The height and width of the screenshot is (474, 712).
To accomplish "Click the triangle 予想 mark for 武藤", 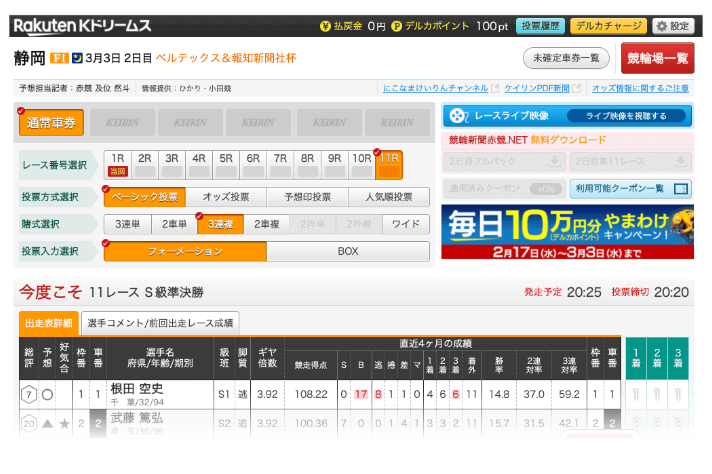I will click(47, 424).
